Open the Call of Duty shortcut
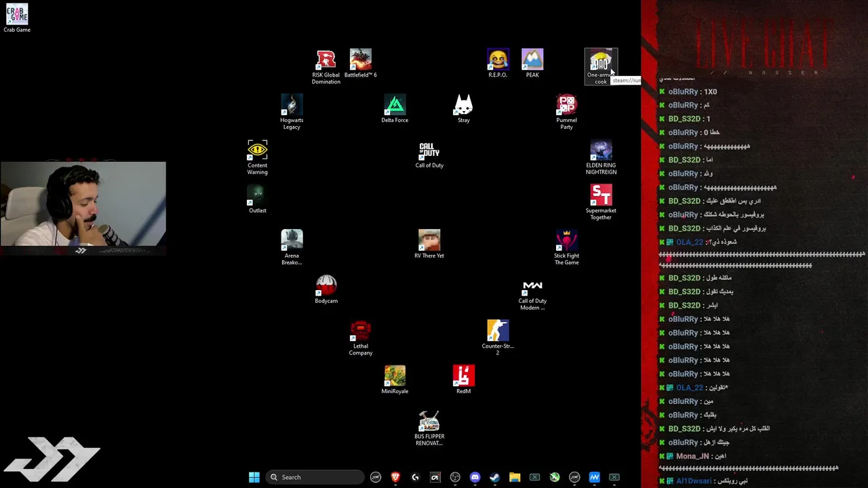The height and width of the screenshot is (488, 868). click(x=429, y=154)
